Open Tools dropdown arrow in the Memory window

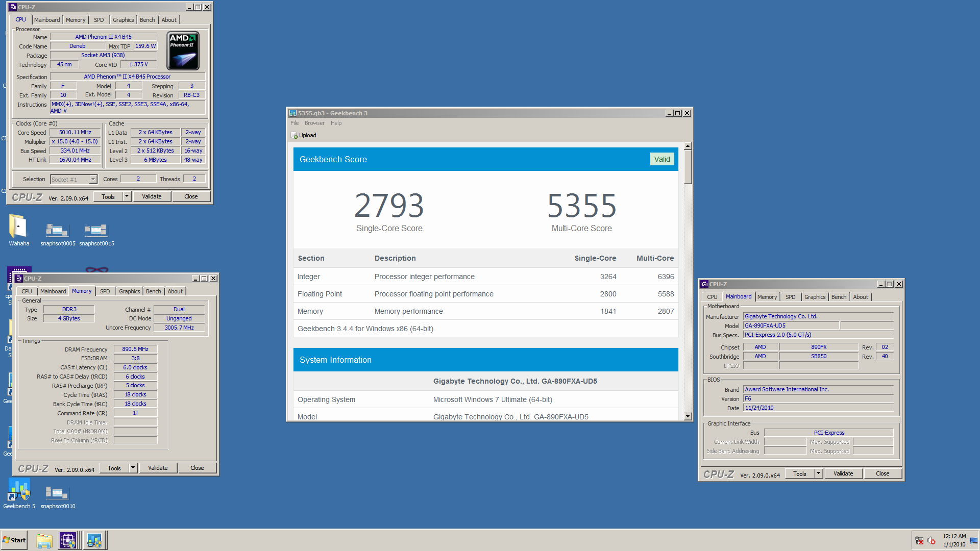(133, 468)
